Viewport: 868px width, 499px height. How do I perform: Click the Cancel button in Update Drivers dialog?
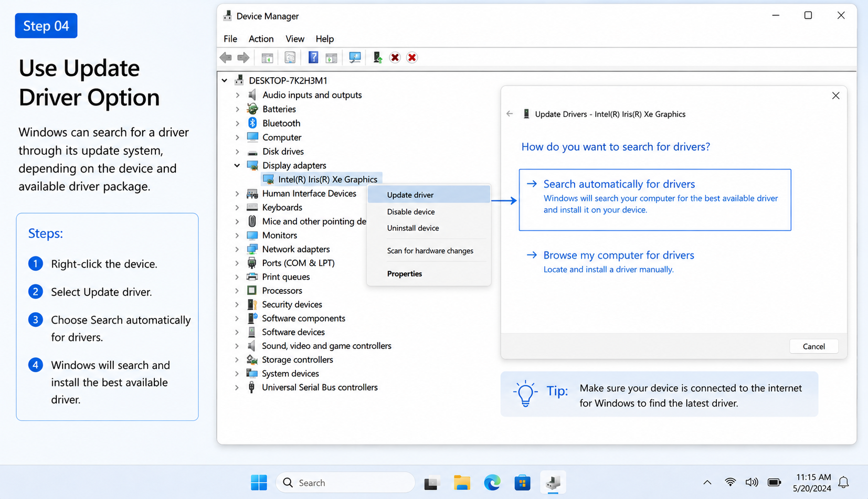point(814,346)
